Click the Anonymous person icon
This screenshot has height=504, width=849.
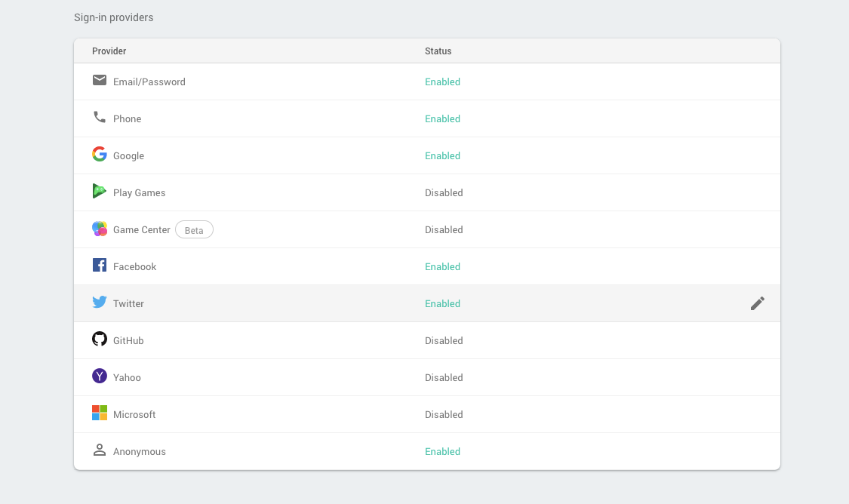(x=99, y=450)
